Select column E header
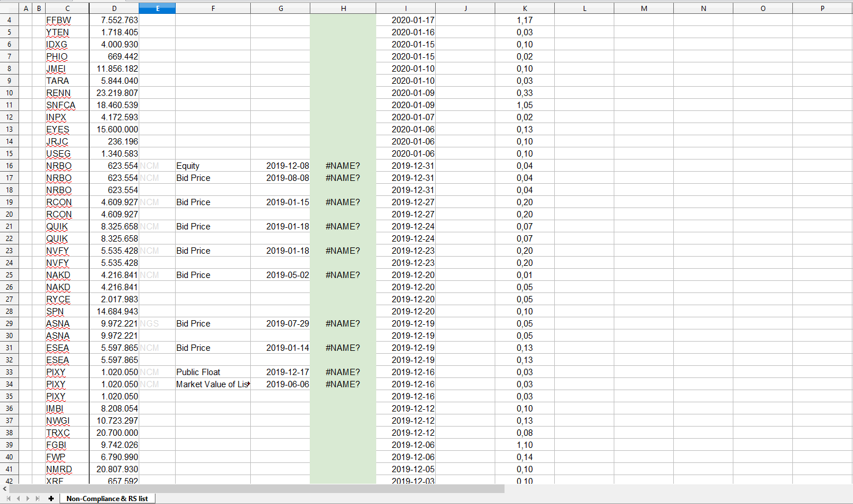The height and width of the screenshot is (504, 853). 157,8
